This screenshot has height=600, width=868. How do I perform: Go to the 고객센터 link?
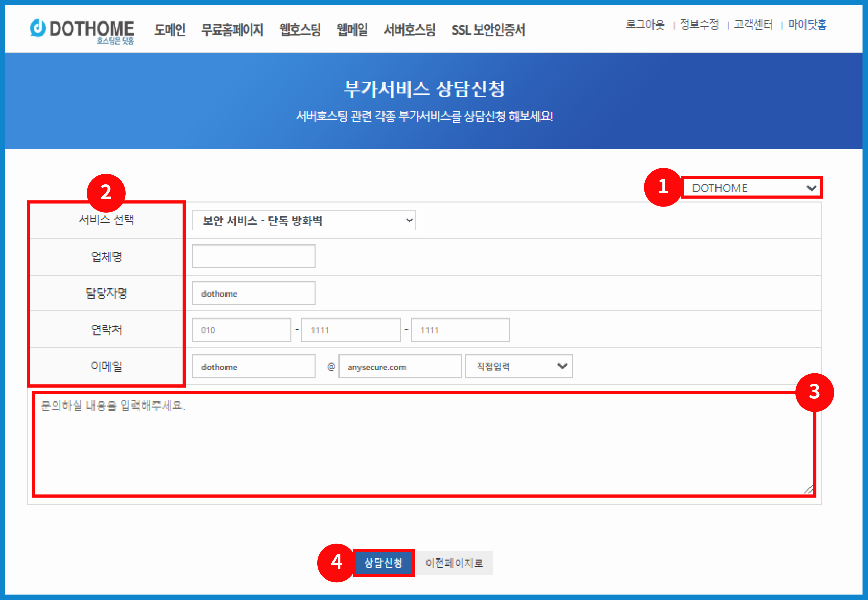coord(753,25)
